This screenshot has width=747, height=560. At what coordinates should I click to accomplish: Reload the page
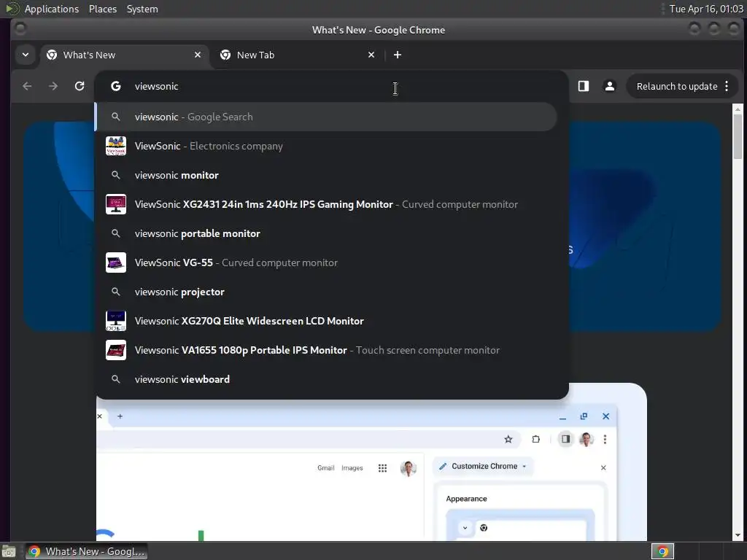[x=80, y=86]
